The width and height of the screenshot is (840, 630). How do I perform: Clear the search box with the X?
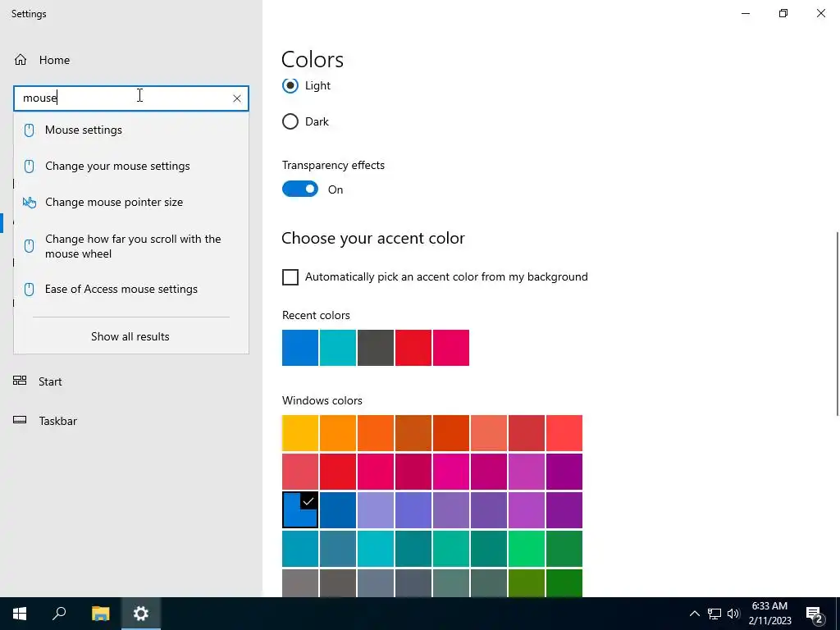(x=237, y=98)
